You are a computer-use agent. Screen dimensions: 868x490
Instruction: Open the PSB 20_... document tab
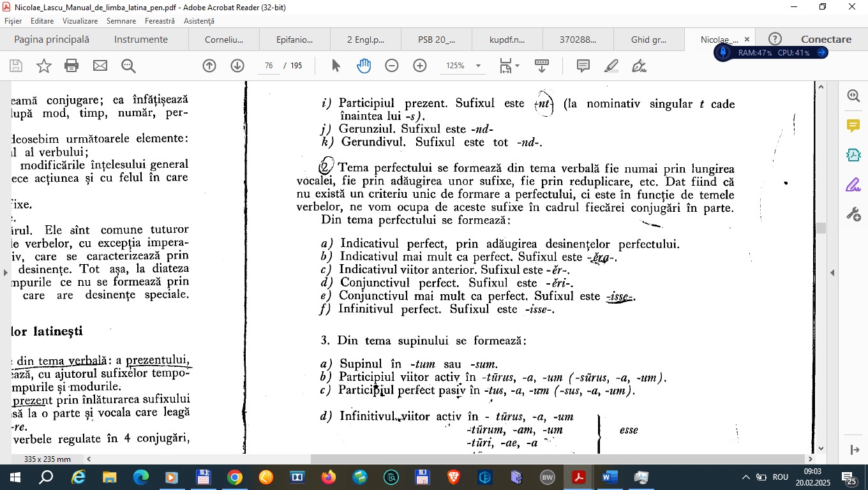(x=437, y=40)
